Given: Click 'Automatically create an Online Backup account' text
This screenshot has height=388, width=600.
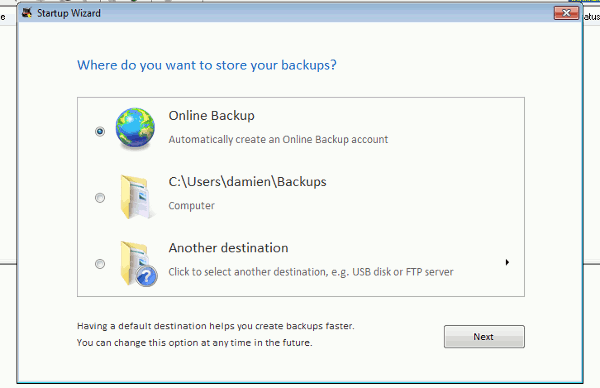Looking at the screenshot, I should coord(278,139).
